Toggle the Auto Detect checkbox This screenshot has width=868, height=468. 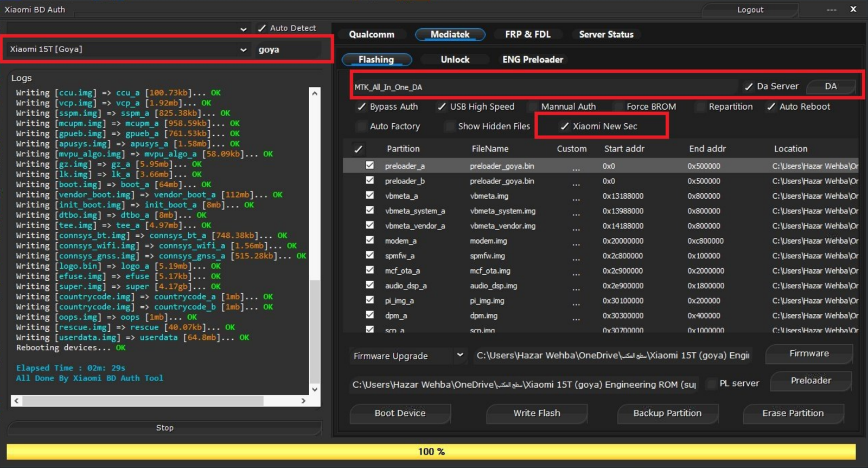pyautogui.click(x=262, y=28)
